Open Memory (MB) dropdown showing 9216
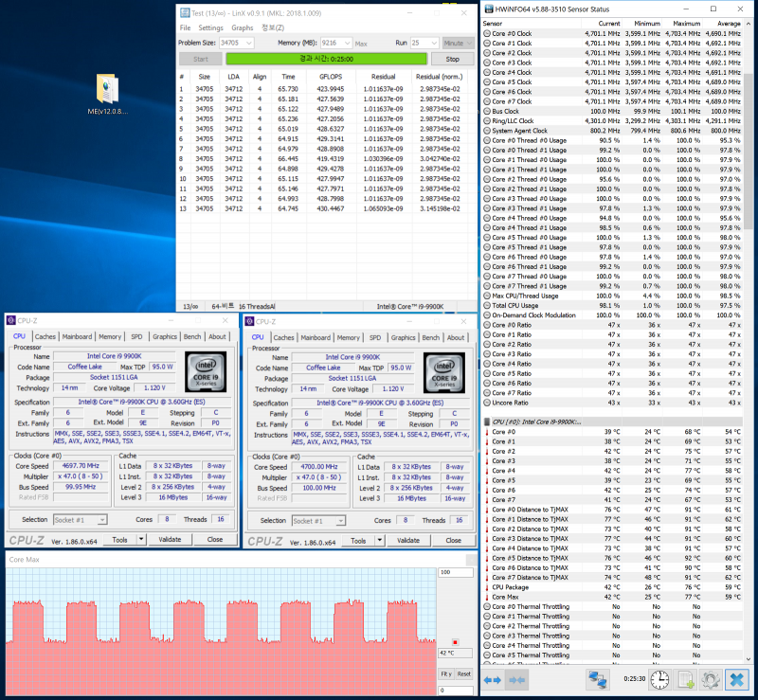This screenshot has width=758, height=700. [x=347, y=43]
